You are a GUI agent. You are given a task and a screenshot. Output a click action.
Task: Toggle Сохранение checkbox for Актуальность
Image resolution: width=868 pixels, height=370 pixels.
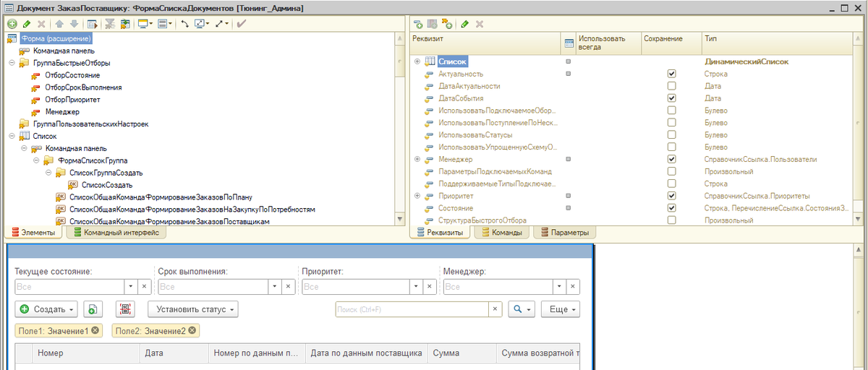pyautogui.click(x=672, y=74)
